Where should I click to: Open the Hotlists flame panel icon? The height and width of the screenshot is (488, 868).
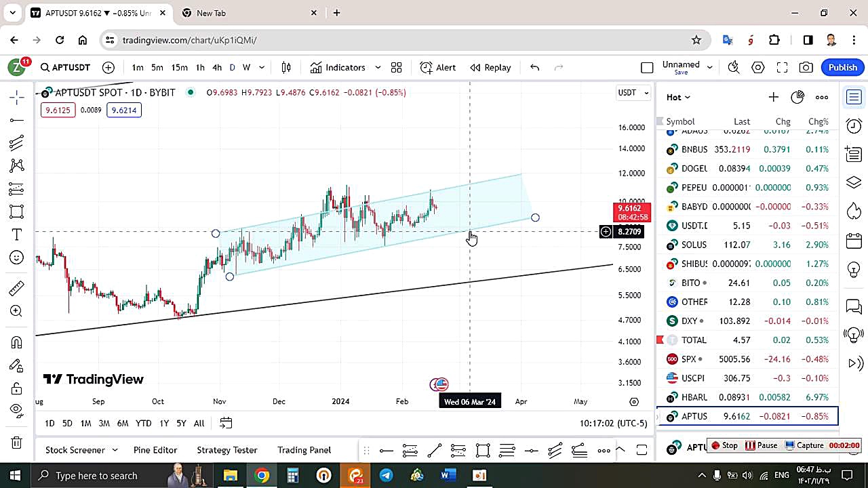pyautogui.click(x=854, y=211)
